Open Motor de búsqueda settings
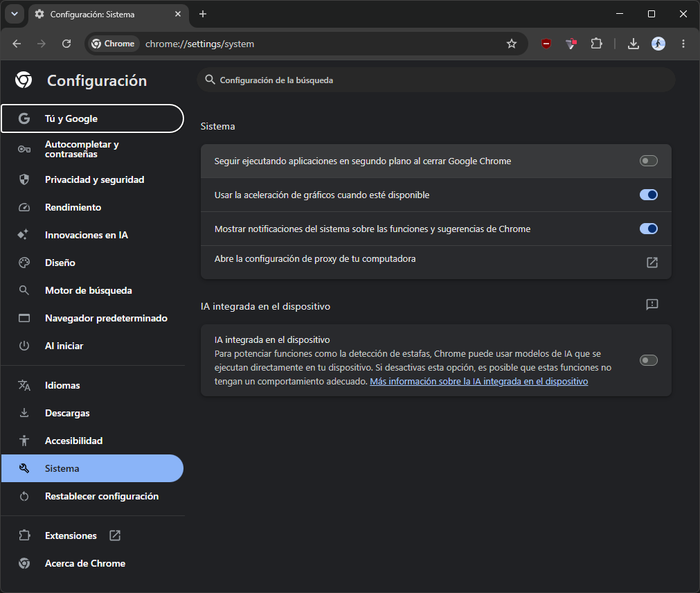The height and width of the screenshot is (593, 700). pos(92,290)
